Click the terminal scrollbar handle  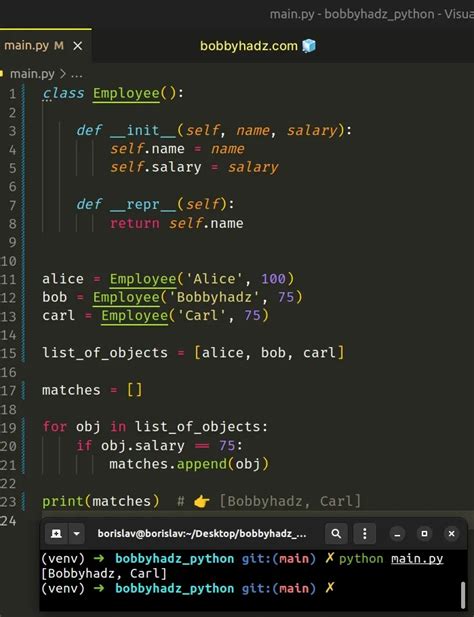pos(463,595)
